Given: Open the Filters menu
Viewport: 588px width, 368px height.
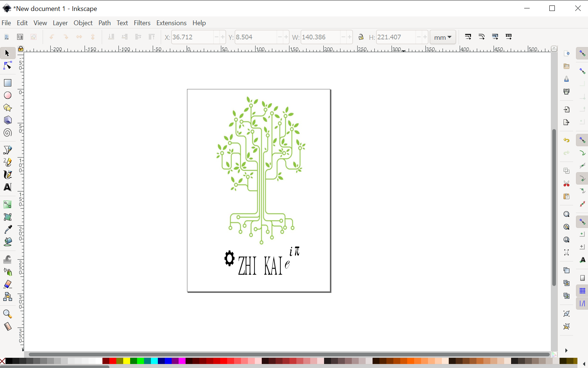Looking at the screenshot, I should tap(142, 23).
